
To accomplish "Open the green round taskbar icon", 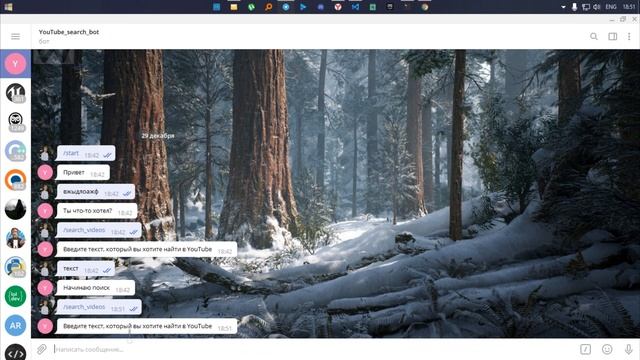I will point(251,7).
